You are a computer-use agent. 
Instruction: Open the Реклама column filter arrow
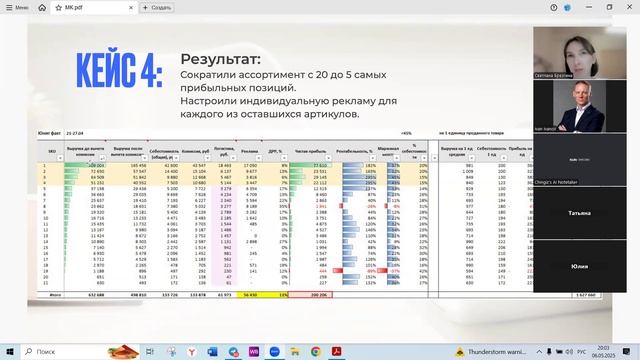pyautogui.click(x=259, y=158)
